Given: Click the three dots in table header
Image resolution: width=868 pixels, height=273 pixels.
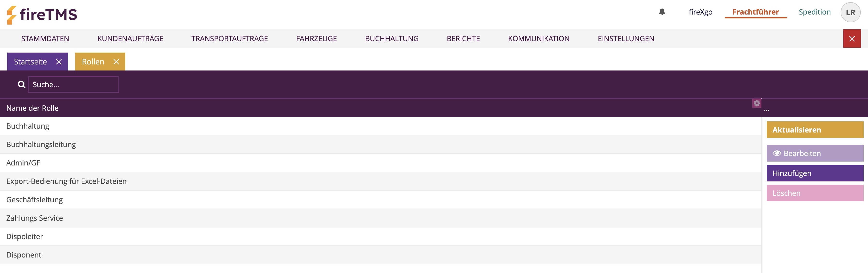Looking at the screenshot, I should point(767,110).
